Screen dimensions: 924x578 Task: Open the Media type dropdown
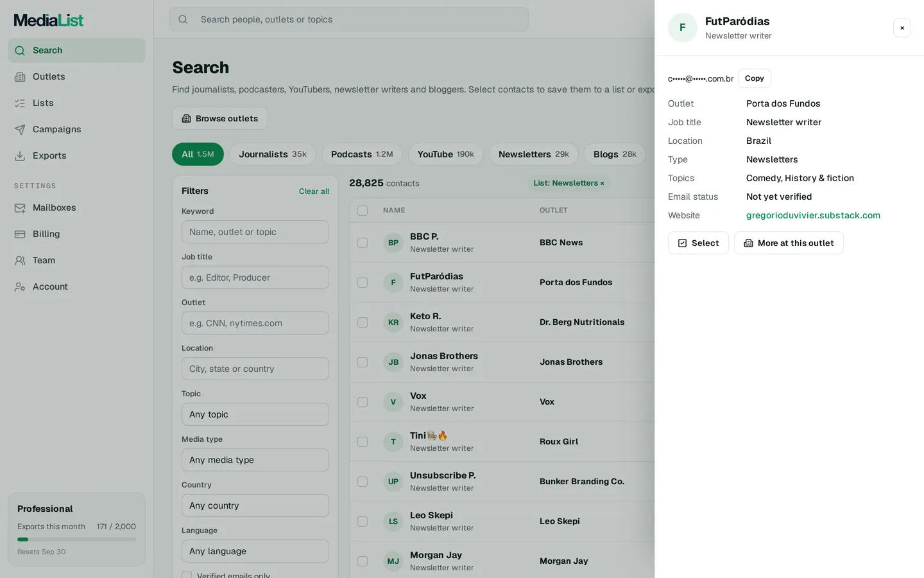(x=255, y=460)
